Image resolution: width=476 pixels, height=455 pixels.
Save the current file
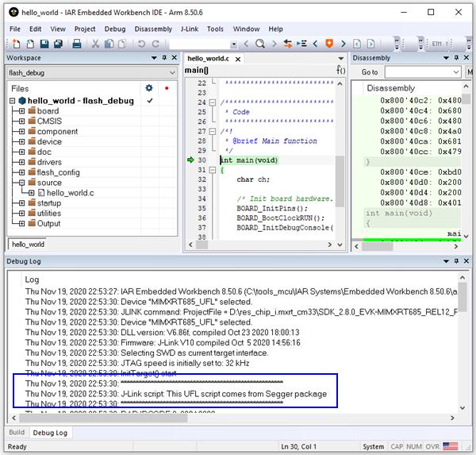(x=44, y=44)
